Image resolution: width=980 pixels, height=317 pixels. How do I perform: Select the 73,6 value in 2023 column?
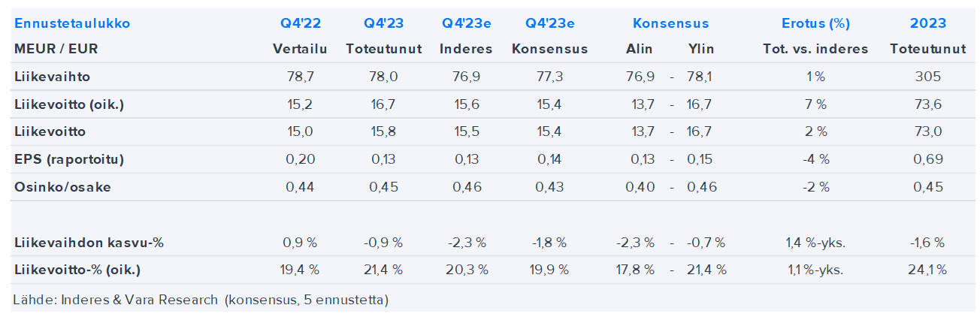coord(927,104)
